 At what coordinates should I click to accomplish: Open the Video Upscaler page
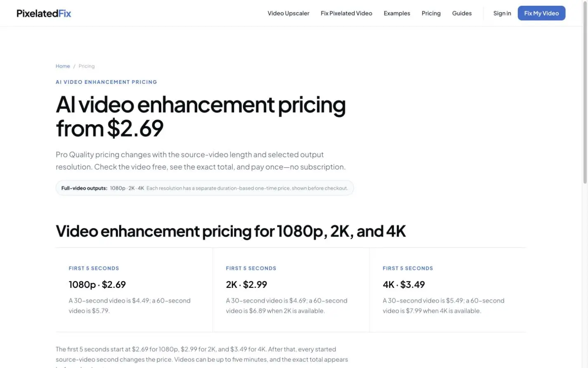(x=288, y=13)
